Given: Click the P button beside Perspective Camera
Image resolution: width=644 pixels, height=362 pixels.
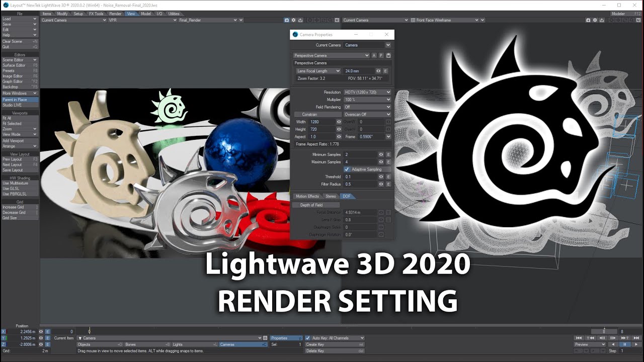Looking at the screenshot, I should pyautogui.click(x=381, y=55).
